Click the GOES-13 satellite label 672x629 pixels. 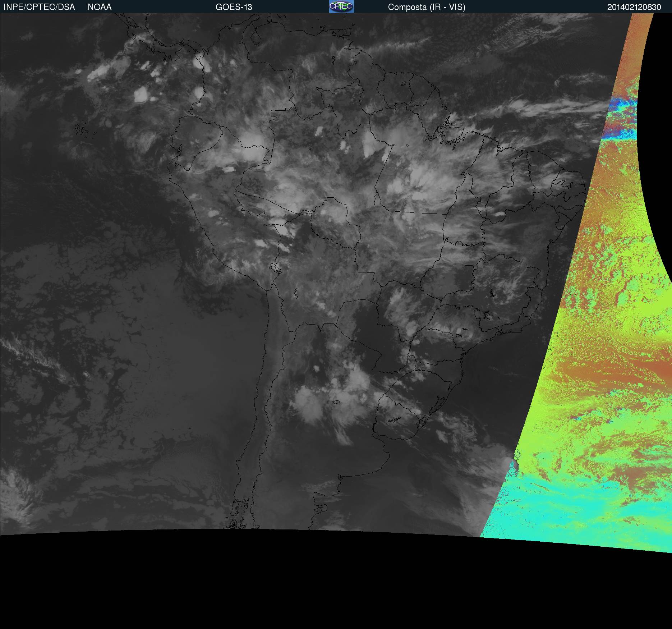234,7
